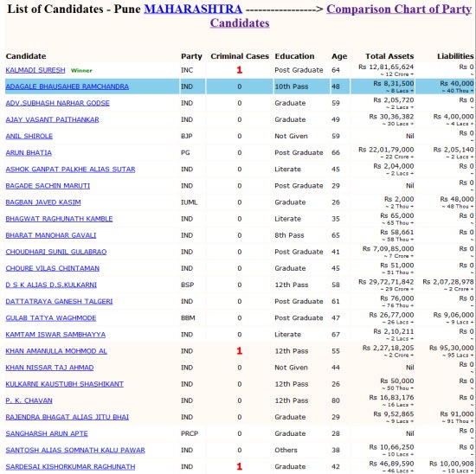This screenshot has width=476, height=474.
Task: Click red criminal case count for Khan Amanulla
Action: point(240,351)
